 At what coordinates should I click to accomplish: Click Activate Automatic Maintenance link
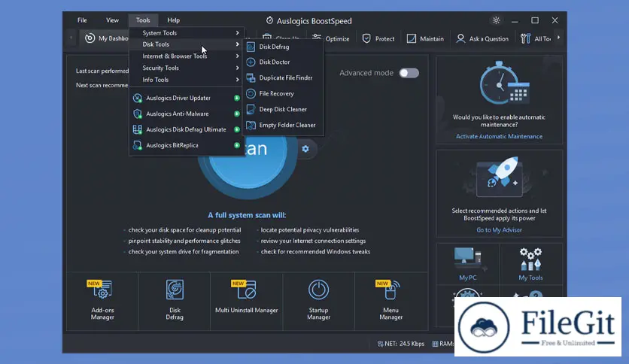pyautogui.click(x=499, y=136)
